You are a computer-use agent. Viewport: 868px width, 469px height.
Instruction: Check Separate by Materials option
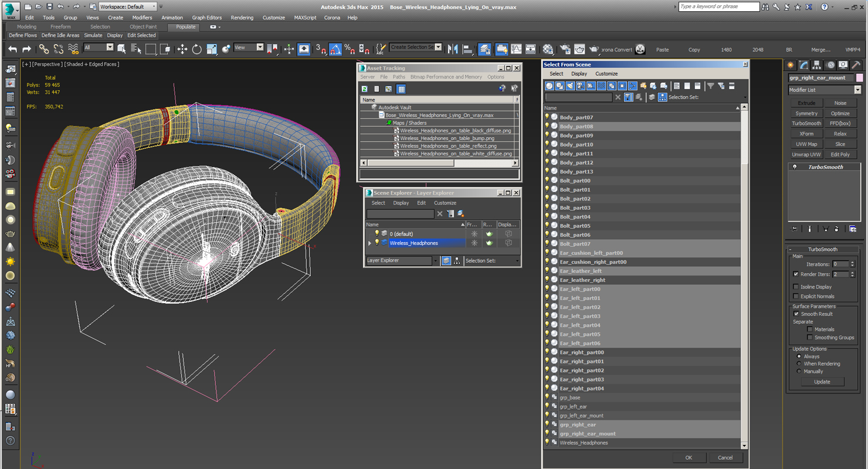point(810,329)
